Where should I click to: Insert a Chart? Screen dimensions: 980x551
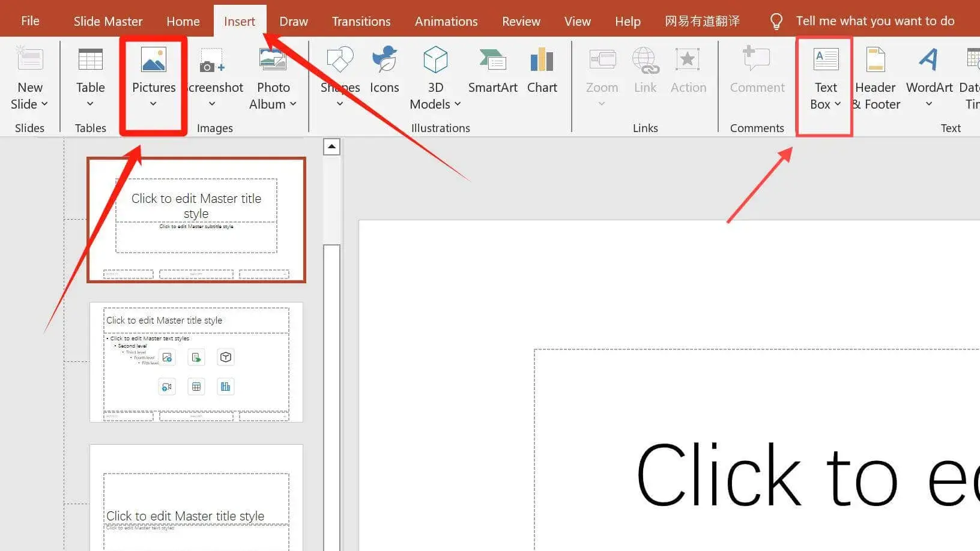[x=541, y=72]
